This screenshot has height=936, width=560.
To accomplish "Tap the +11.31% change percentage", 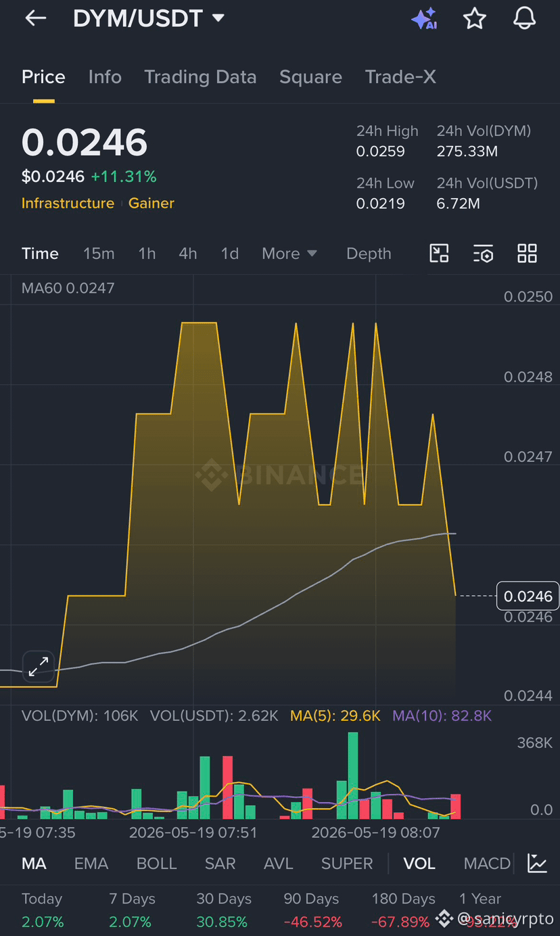I will [124, 177].
